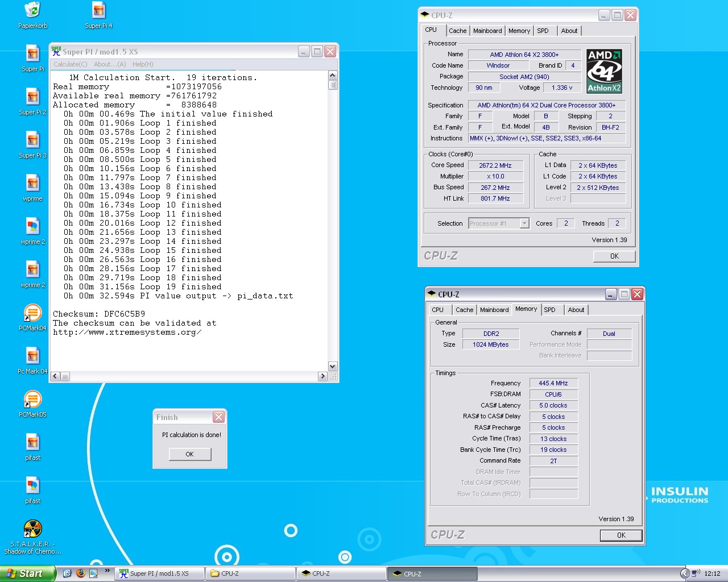Click the CAS# Latency value 5.0 clocks

click(553, 405)
